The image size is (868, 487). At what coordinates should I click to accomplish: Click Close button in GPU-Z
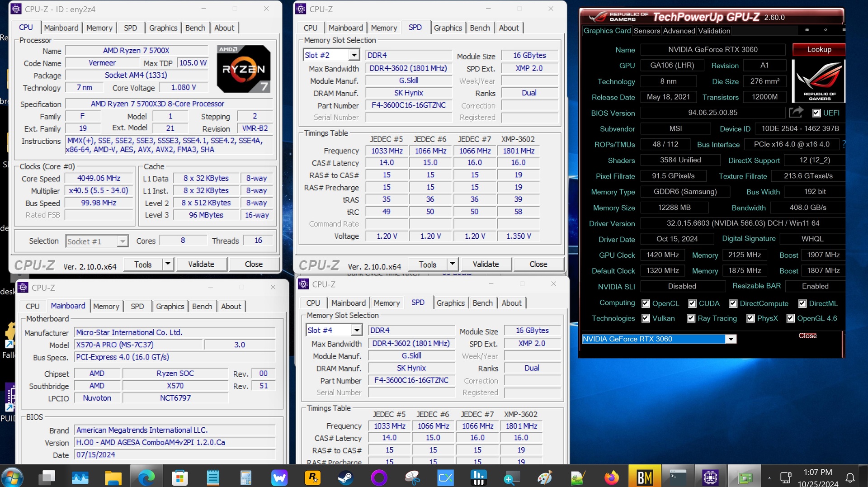coord(807,336)
